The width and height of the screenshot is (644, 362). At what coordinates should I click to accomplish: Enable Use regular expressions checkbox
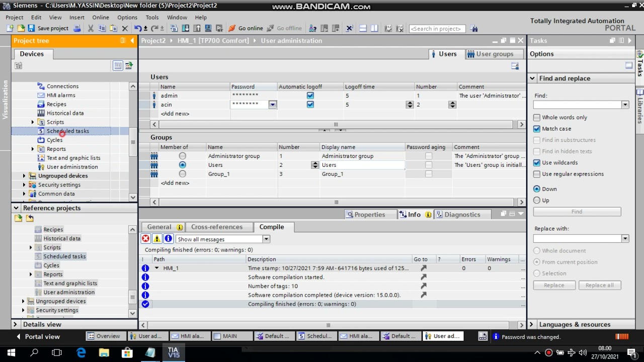coord(537,174)
